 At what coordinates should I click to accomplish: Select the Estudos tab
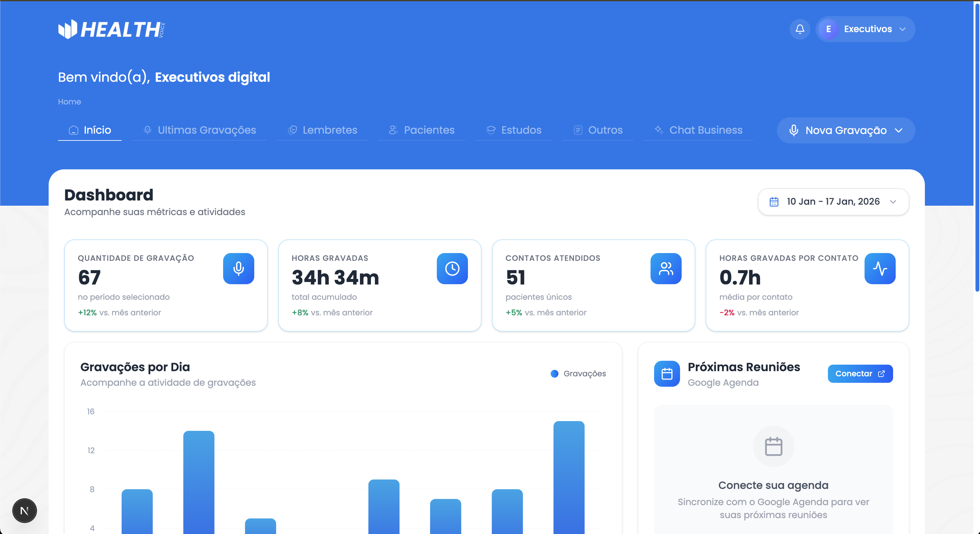[514, 130]
